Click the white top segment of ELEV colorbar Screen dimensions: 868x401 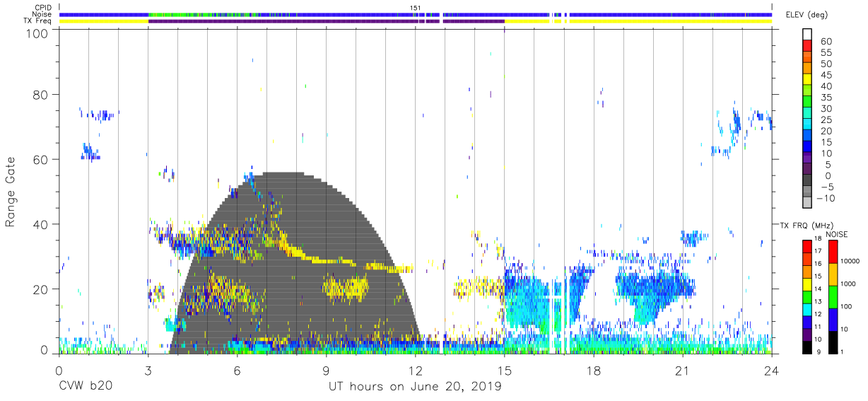(x=807, y=35)
